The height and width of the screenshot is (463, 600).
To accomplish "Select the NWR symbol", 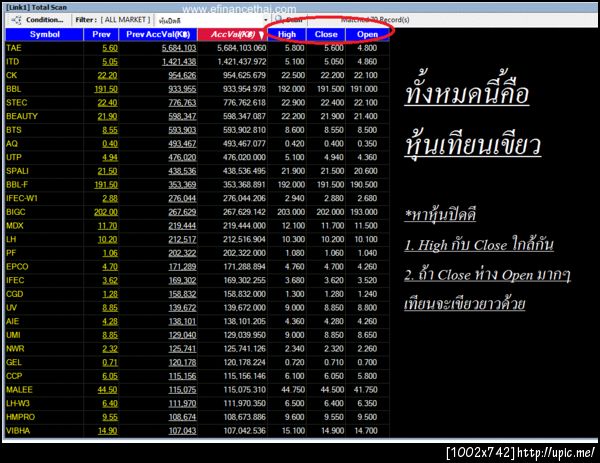I will click(15, 349).
